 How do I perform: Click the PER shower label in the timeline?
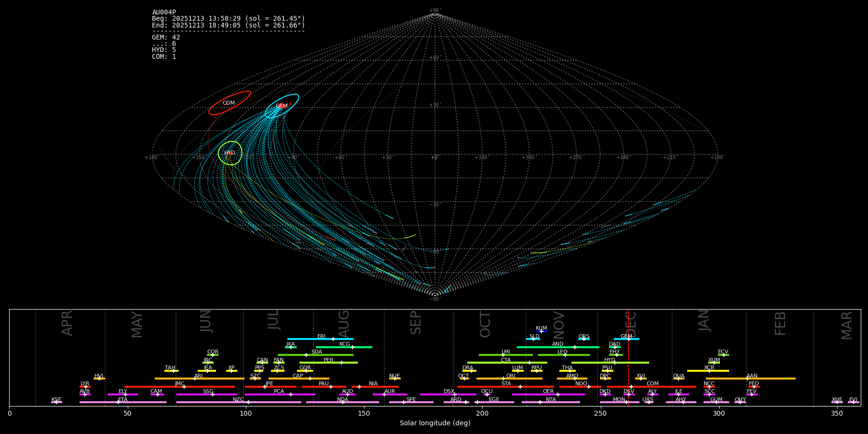pos(328,360)
